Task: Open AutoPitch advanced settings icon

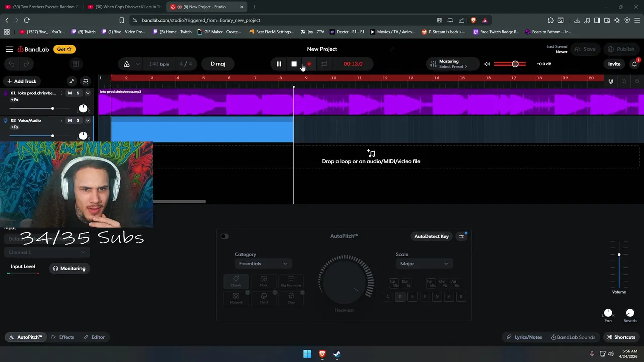Action: click(x=461, y=236)
